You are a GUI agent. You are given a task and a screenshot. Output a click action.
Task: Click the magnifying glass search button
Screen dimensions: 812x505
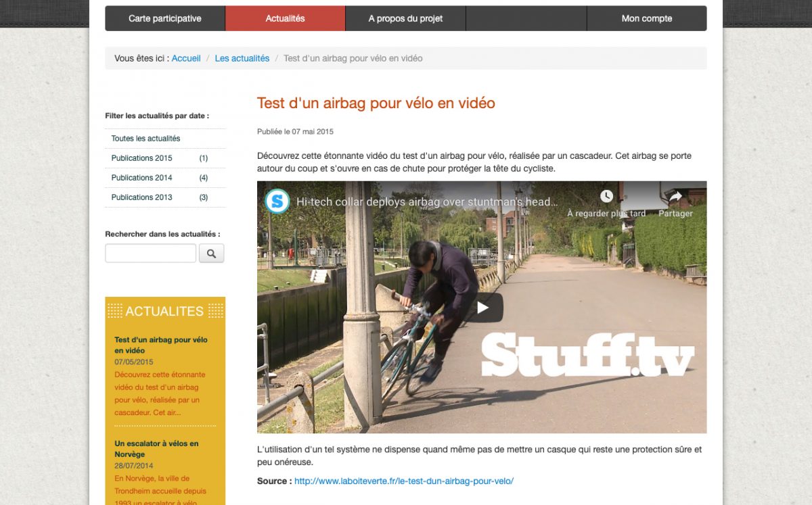(x=211, y=254)
